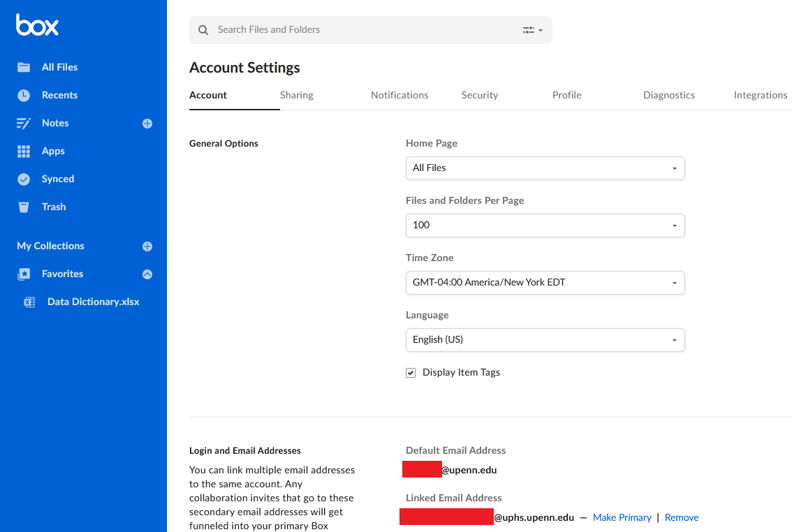Screen dimensions: 792x532
Task: Open Notes in sidebar
Action: (x=55, y=123)
